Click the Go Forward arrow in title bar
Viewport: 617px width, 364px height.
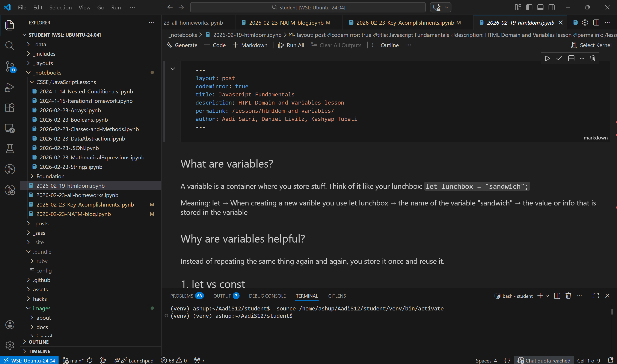[181, 7]
